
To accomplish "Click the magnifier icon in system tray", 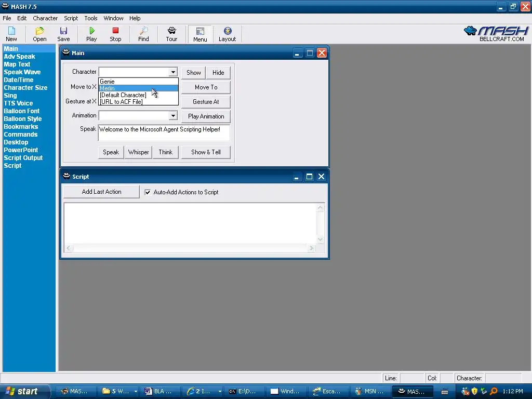I will point(494,391).
